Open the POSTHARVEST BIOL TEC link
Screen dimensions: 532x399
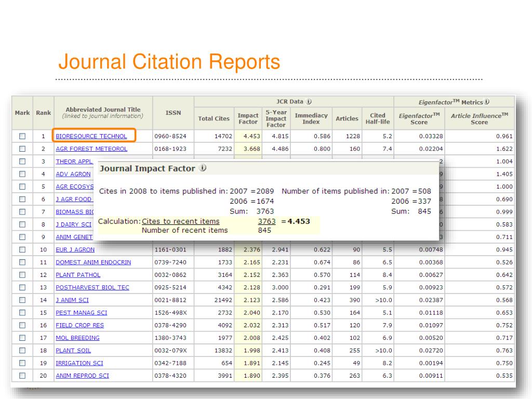coord(92,287)
